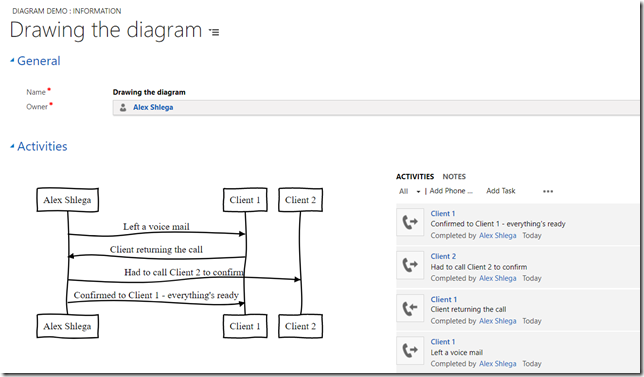Collapse the Activities section
Screen dimensions: 644x377
12,146
